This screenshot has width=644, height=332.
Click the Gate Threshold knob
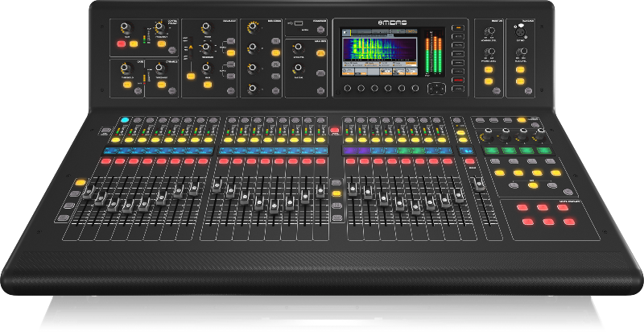tap(127, 68)
